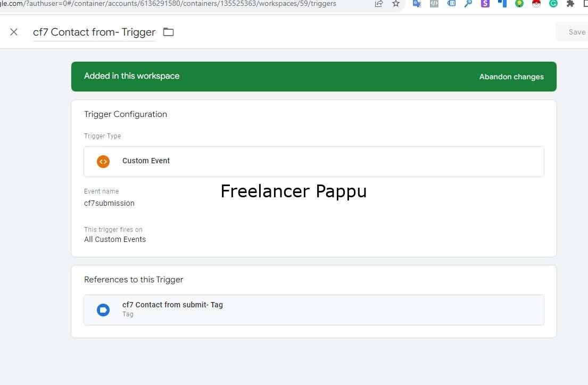Open the blue tag extension icon

click(x=451, y=4)
